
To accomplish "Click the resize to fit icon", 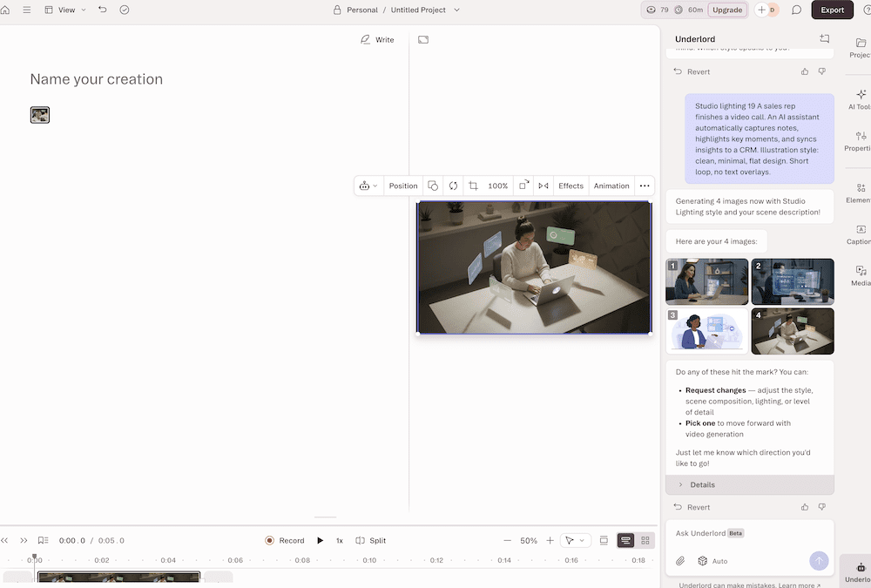I will 523,186.
